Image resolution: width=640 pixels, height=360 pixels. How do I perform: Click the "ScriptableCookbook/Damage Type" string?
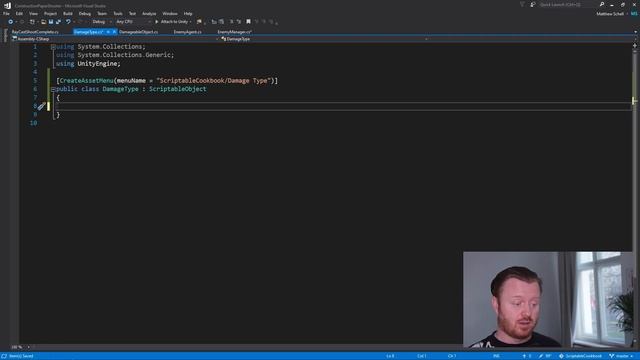click(x=214, y=81)
